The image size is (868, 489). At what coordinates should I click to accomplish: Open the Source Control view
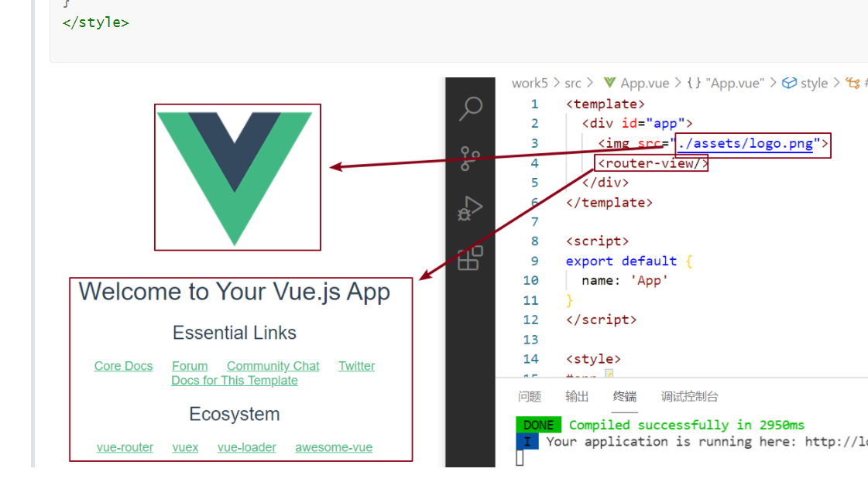tap(470, 159)
